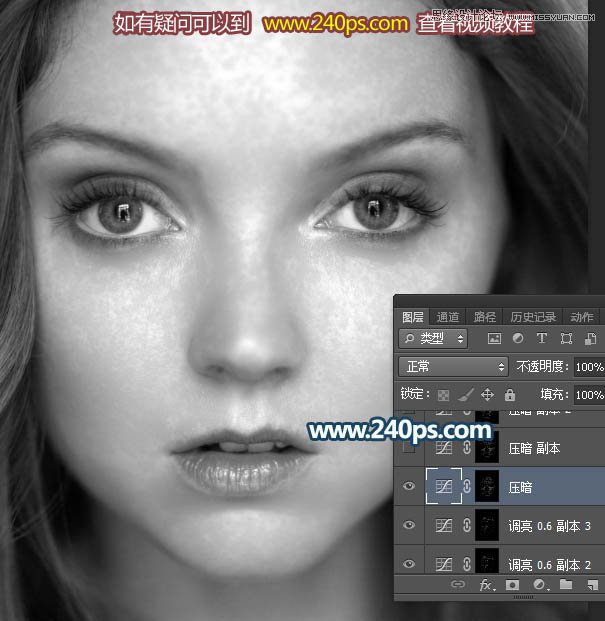
Task: Hide the 压暗 layer
Action: [409, 486]
